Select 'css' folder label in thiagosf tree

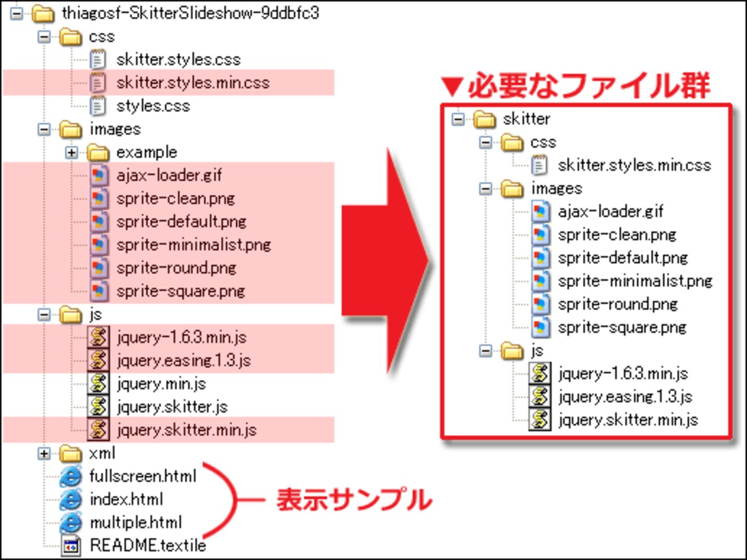(102, 37)
